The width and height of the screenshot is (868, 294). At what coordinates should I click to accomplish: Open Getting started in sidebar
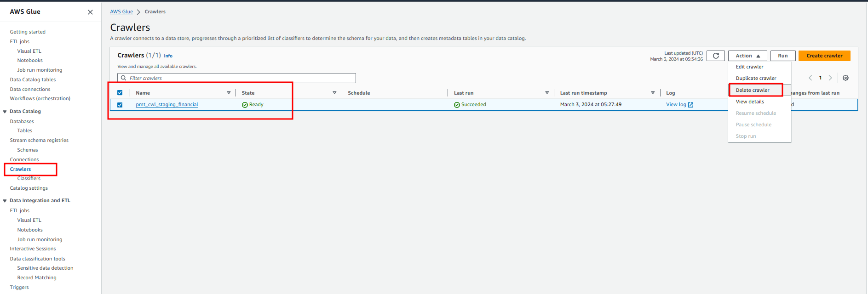click(28, 32)
